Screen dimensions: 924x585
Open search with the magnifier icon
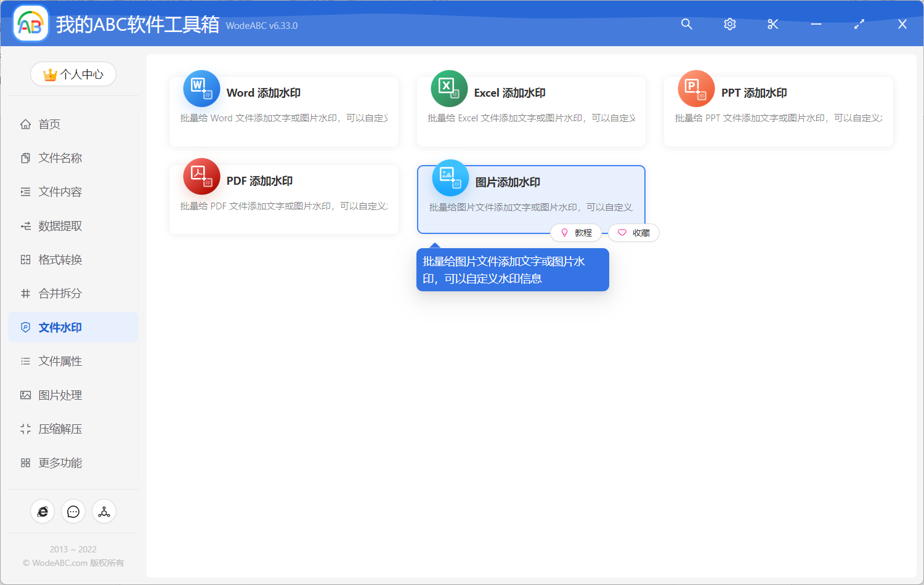click(x=686, y=24)
